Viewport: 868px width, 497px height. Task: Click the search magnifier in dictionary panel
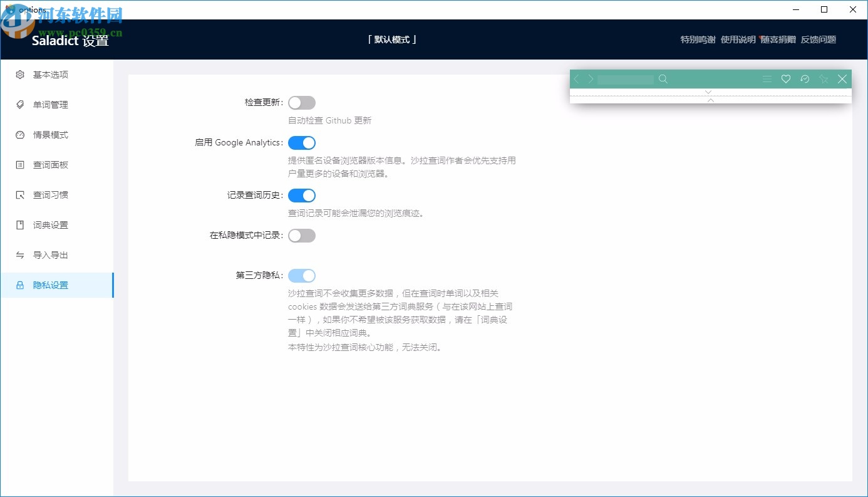point(663,79)
